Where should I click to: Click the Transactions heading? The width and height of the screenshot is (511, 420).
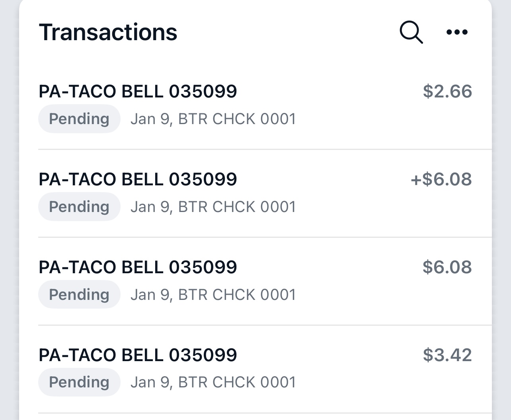click(x=108, y=32)
